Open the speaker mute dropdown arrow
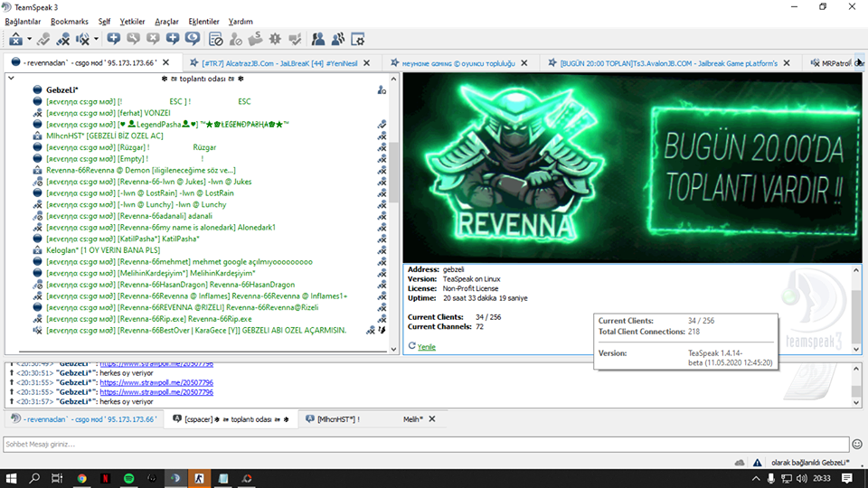The height and width of the screenshot is (488, 868). point(96,39)
